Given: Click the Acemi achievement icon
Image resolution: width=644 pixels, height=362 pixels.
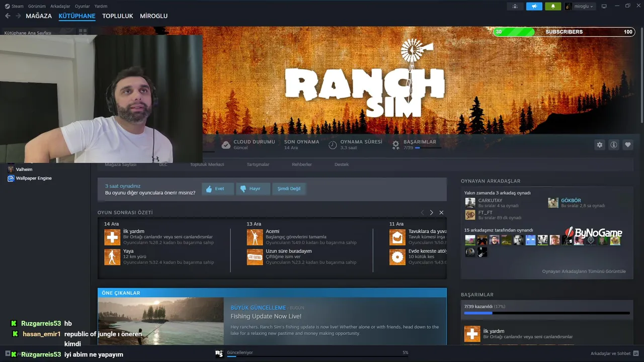Looking at the screenshot, I should click(255, 237).
